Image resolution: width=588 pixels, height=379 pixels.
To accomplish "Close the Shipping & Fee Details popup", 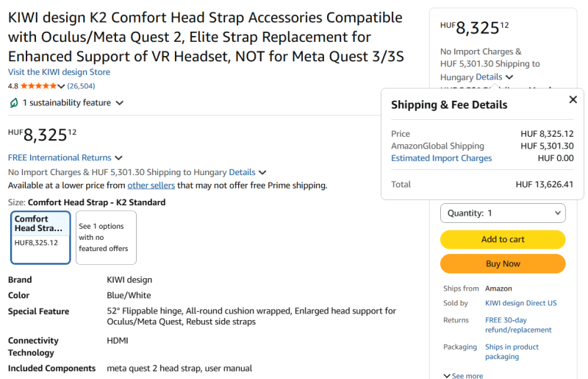I will [x=573, y=100].
